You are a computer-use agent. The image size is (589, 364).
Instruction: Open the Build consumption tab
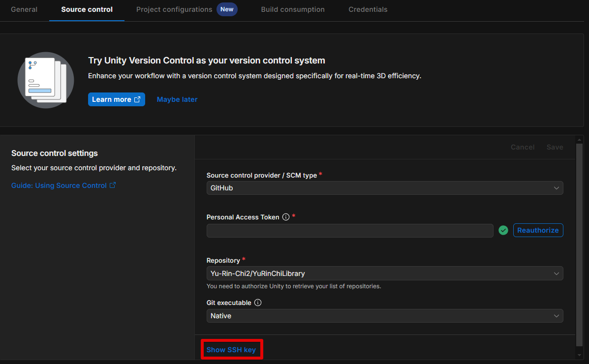click(293, 9)
